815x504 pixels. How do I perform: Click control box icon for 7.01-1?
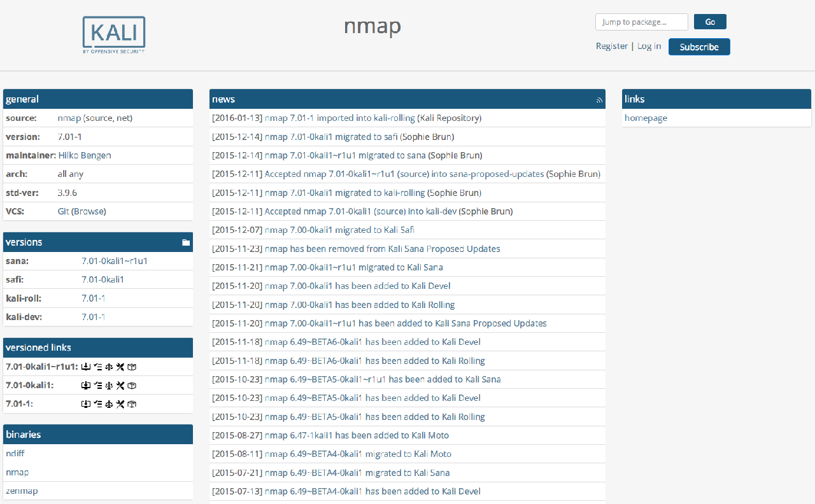(132, 404)
